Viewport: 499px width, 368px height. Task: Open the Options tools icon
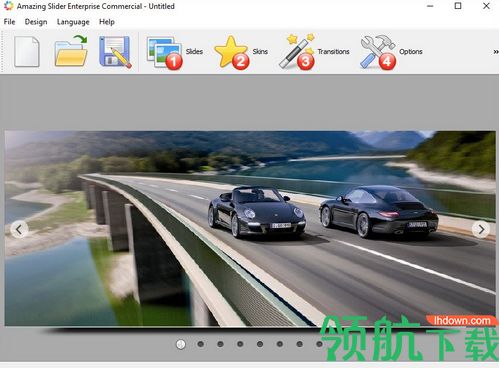pos(378,52)
